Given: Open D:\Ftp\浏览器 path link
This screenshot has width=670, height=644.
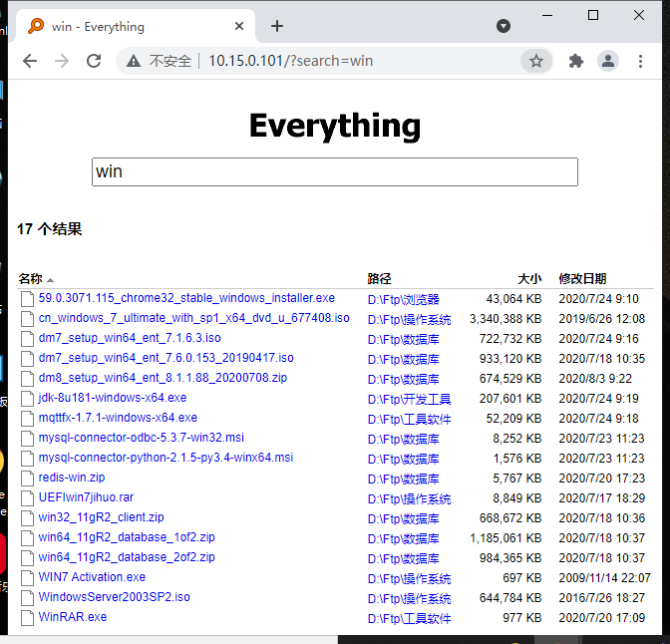Looking at the screenshot, I should (404, 299).
